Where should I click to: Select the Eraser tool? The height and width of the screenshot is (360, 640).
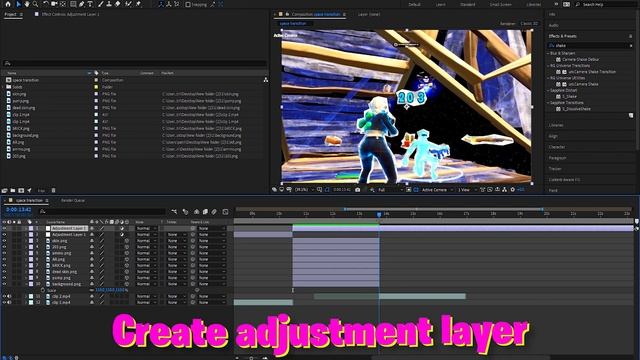pos(118,4)
